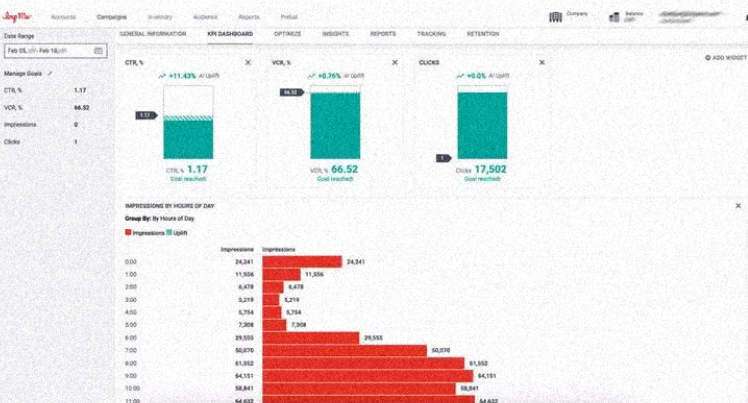Click the Add Widget button
Image resolution: width=748 pixels, height=403 pixels.
pos(724,59)
